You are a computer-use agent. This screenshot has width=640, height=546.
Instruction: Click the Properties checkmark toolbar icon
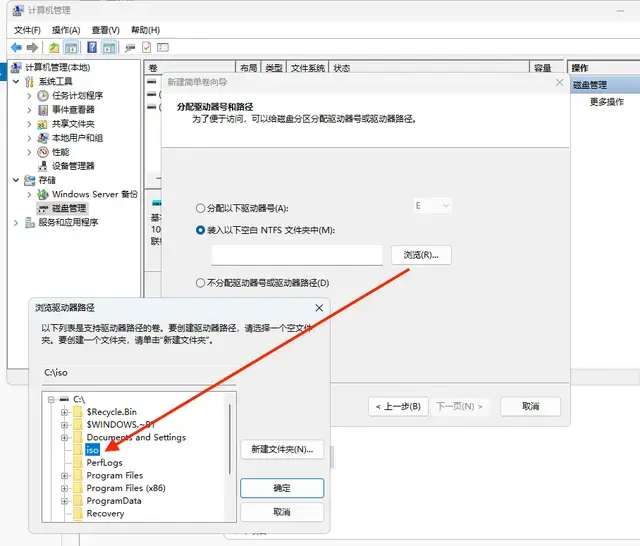click(147, 48)
